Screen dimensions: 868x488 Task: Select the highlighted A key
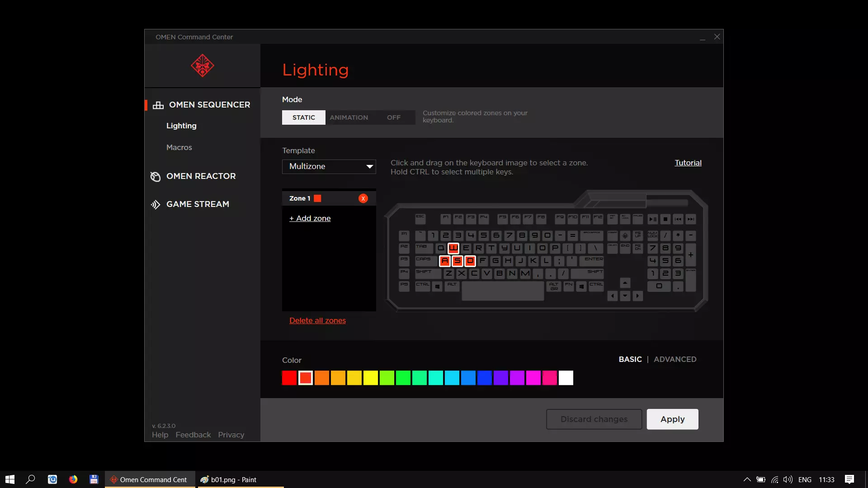[445, 261]
